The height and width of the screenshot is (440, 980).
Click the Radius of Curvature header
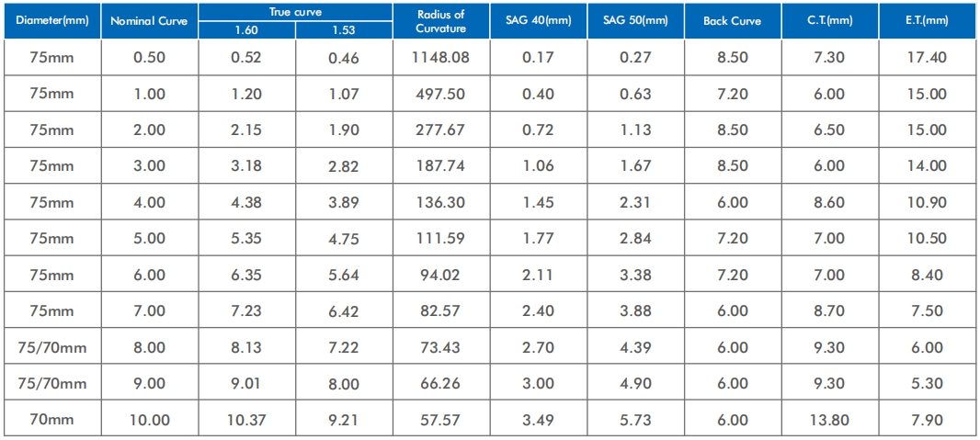coord(440,20)
